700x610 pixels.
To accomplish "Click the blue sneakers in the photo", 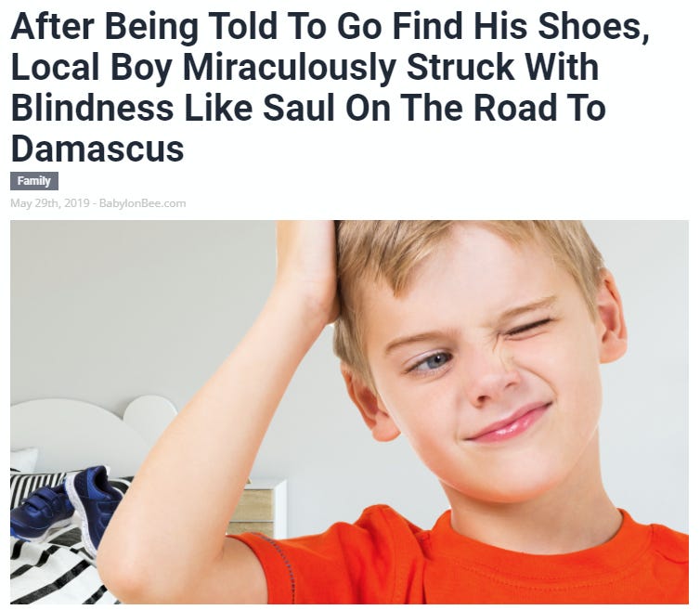I will 66,504.
